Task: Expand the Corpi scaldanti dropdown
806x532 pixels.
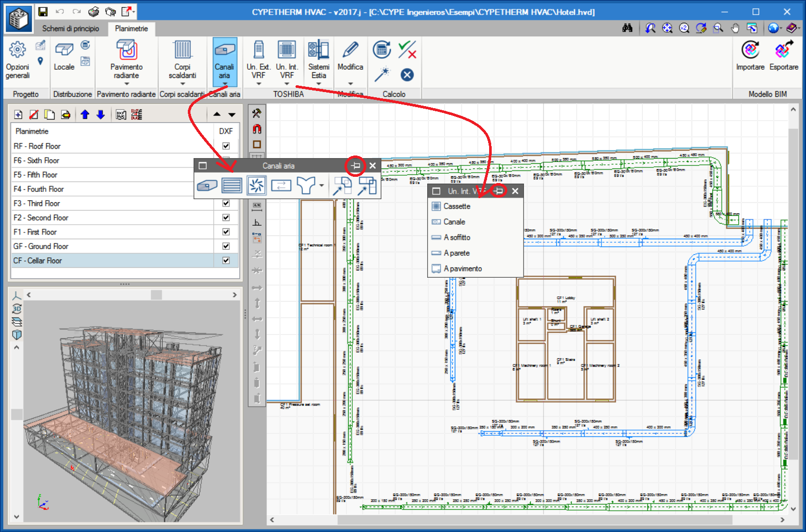Action: (182, 84)
